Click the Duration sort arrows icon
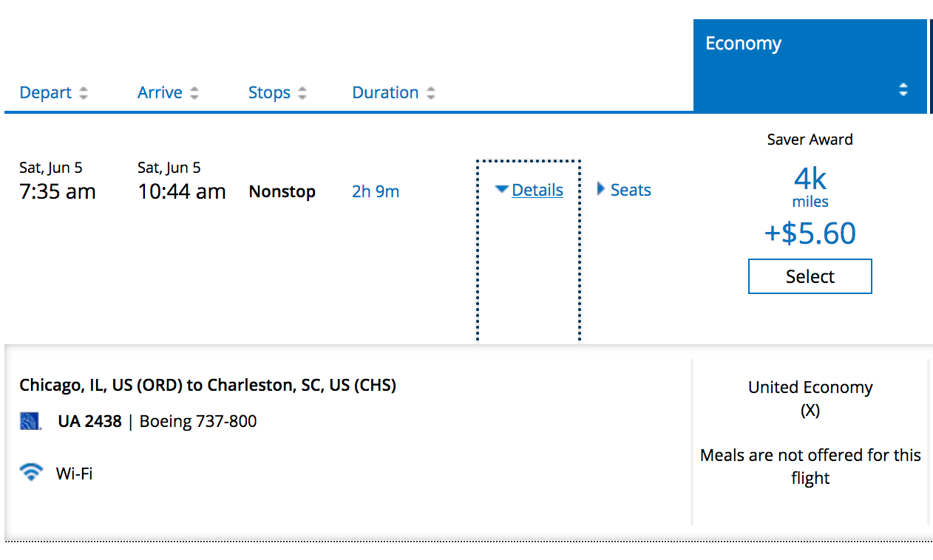Screen dimensions: 933x560 431,93
